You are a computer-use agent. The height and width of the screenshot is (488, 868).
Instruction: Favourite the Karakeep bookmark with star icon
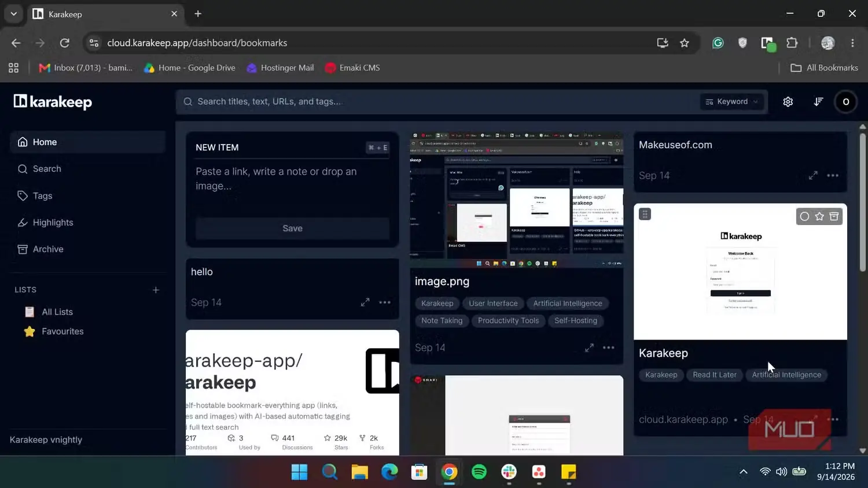pos(819,216)
